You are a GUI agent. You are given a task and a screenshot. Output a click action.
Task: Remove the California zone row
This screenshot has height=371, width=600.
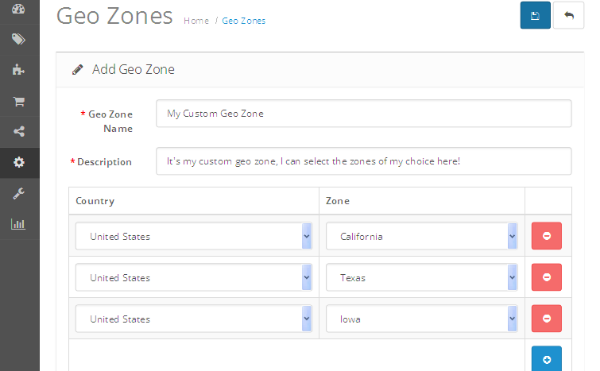pos(546,236)
